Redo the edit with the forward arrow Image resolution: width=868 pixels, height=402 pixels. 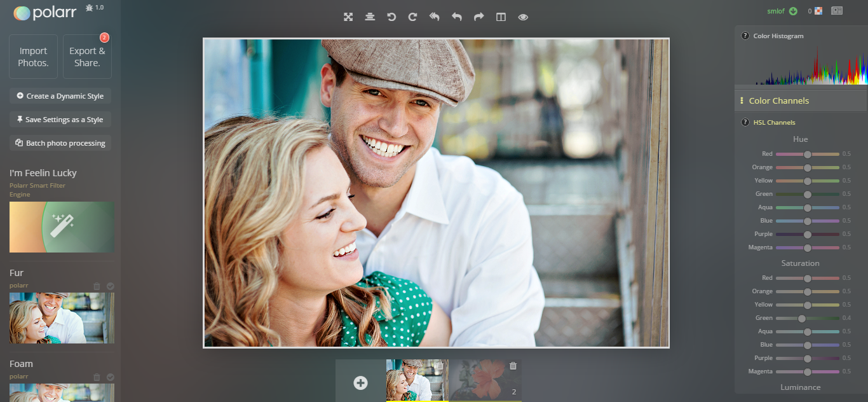[479, 17]
